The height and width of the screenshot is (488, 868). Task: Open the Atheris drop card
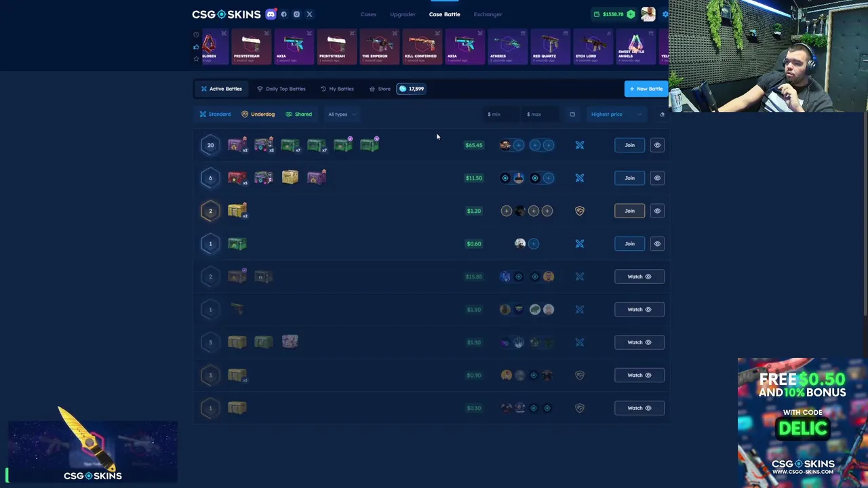point(508,47)
